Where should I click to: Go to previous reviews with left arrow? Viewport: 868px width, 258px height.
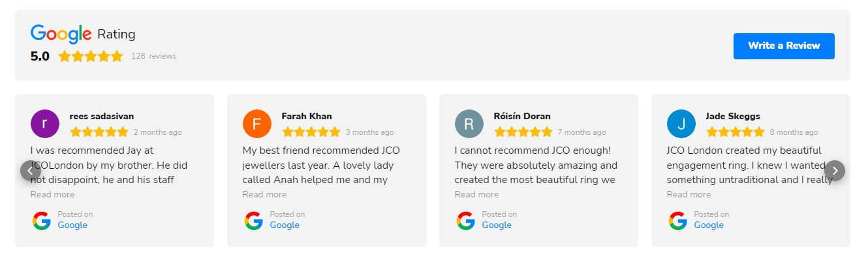point(31,171)
